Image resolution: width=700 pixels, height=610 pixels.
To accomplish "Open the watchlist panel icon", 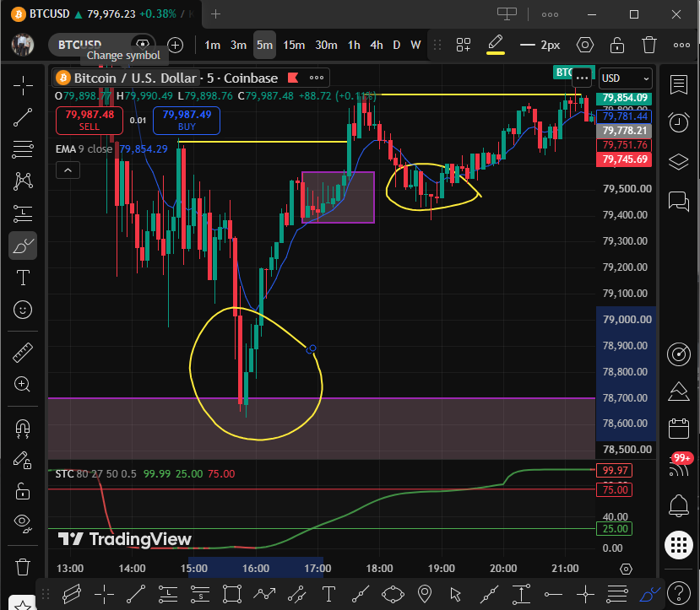I will pyautogui.click(x=679, y=84).
